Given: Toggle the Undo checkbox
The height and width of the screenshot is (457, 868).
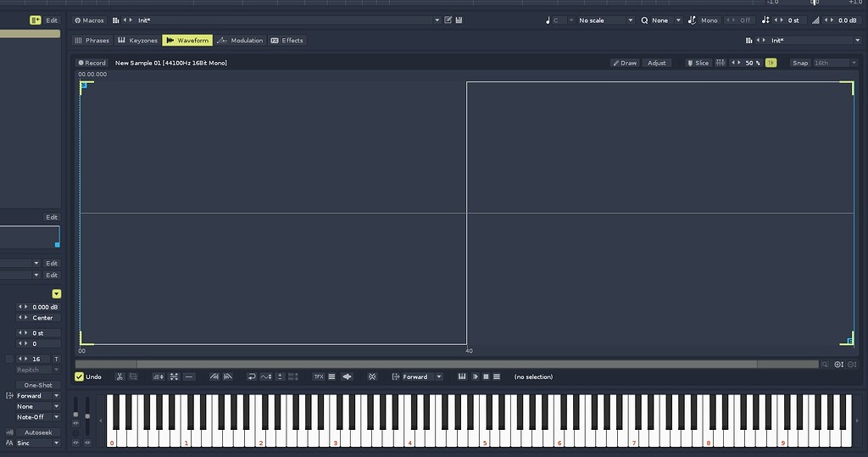Looking at the screenshot, I should (x=79, y=376).
